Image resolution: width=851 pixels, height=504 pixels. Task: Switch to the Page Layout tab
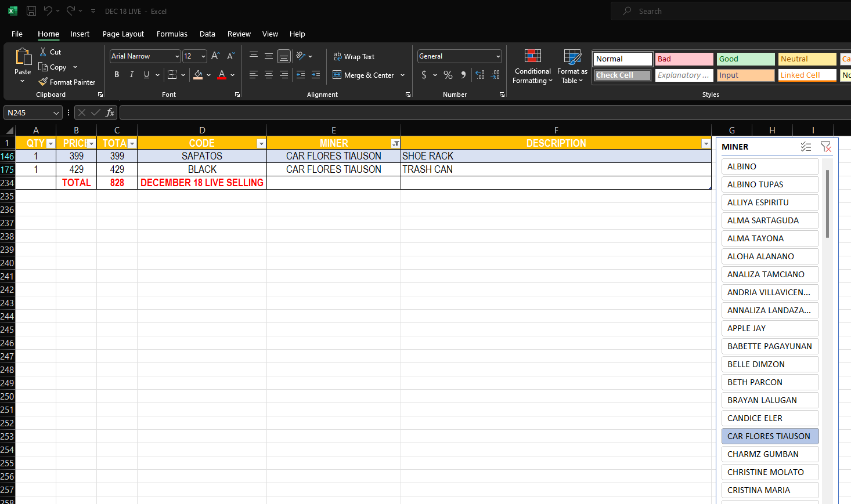(123, 34)
